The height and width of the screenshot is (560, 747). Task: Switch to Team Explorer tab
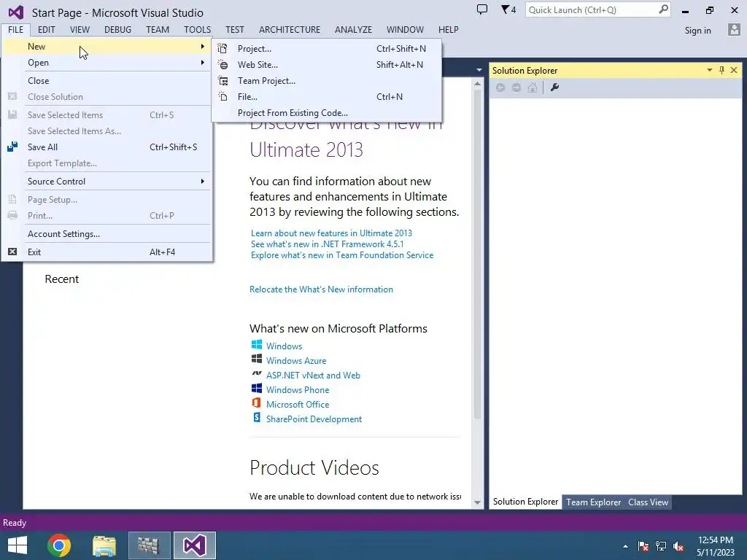(593, 502)
